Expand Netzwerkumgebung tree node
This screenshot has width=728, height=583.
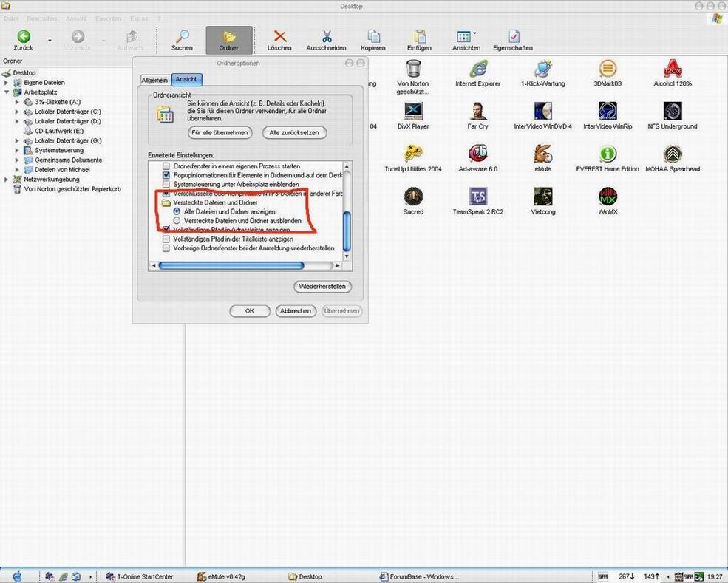[7, 179]
